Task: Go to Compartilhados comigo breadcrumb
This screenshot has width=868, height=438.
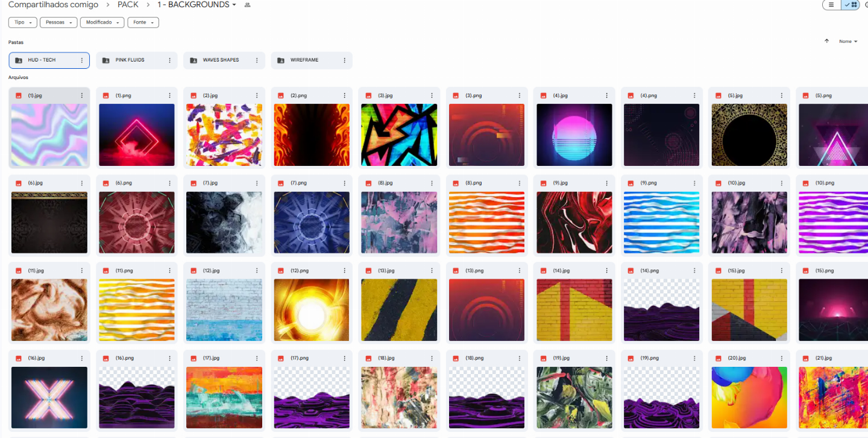Action: [x=53, y=5]
